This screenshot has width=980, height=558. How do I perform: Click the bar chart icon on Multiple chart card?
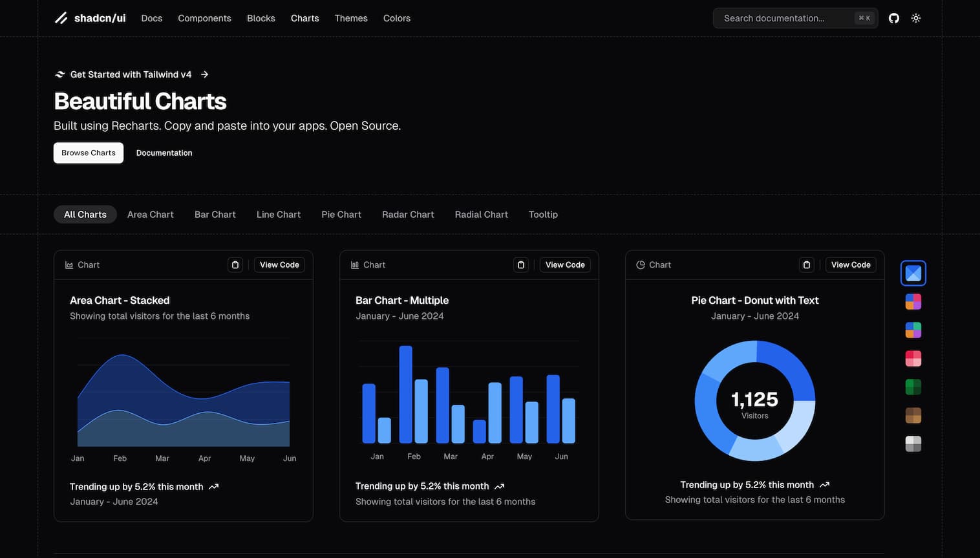click(x=354, y=264)
